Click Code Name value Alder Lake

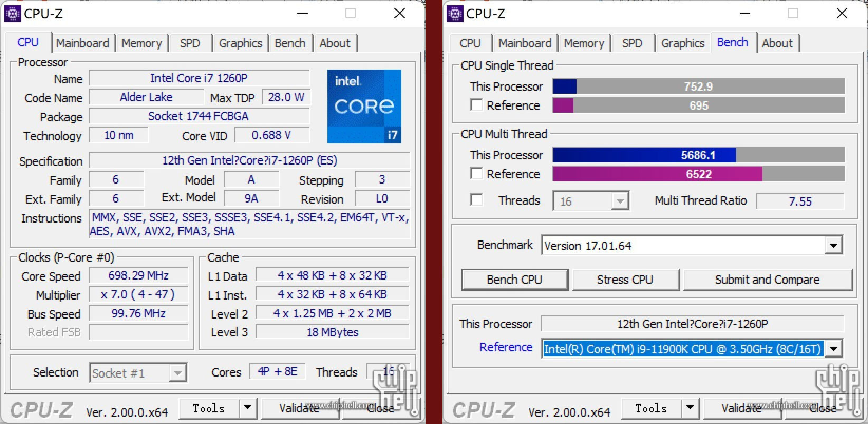146,97
